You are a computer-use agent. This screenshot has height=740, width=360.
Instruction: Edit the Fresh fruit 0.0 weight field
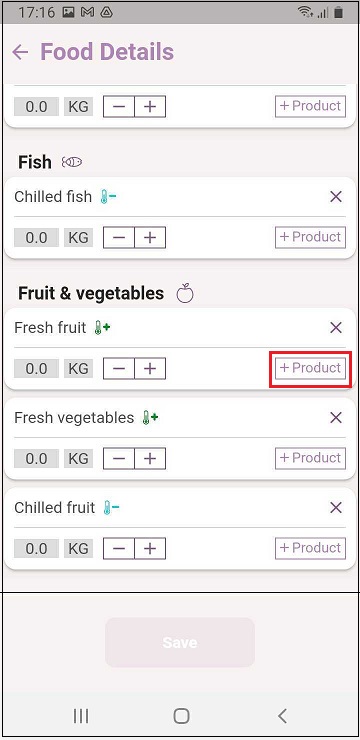tap(36, 369)
